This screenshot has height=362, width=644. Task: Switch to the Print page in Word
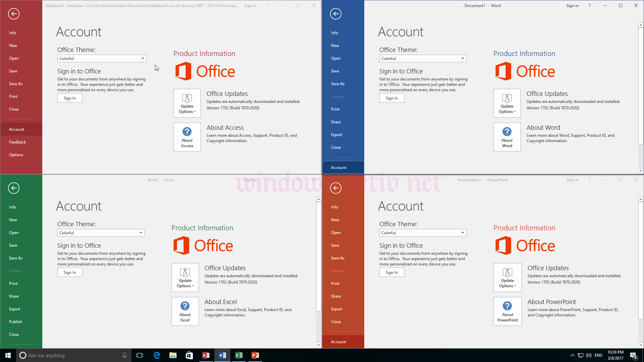click(x=335, y=109)
